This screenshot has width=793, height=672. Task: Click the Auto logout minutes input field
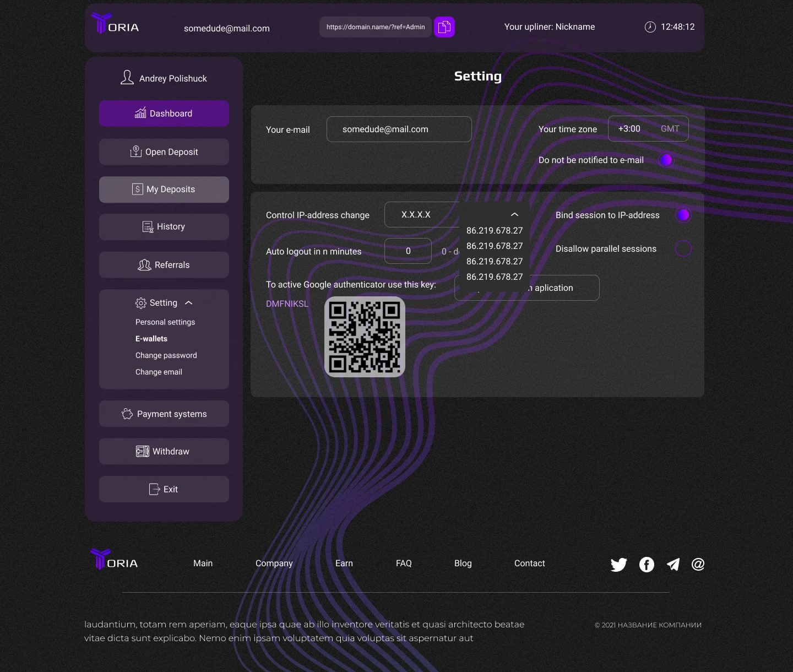coord(408,251)
